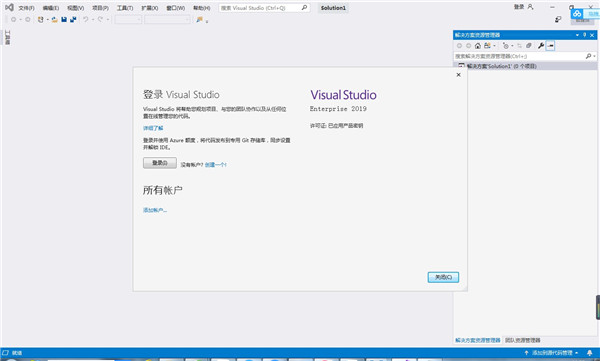
Task: Click the navigate forward toolbar icon
Action: [28, 20]
